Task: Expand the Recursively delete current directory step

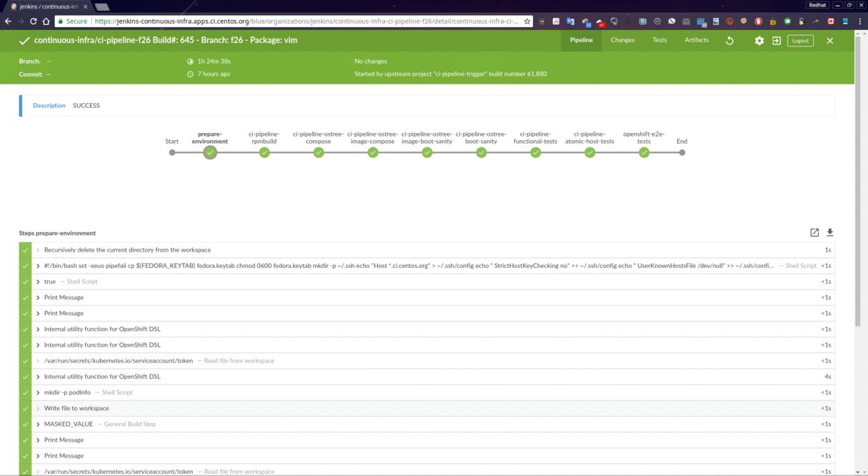Action: [x=426, y=250]
